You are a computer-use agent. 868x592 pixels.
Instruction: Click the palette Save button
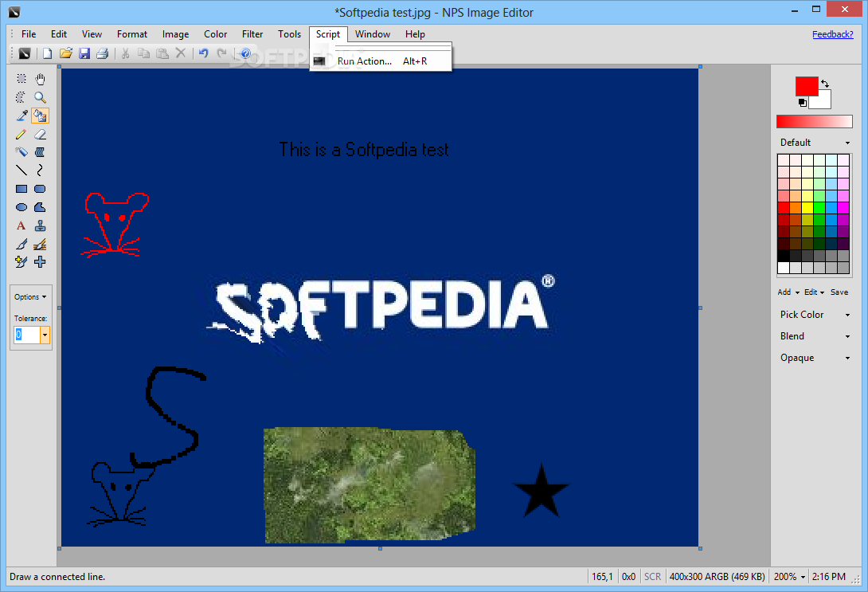(x=839, y=292)
